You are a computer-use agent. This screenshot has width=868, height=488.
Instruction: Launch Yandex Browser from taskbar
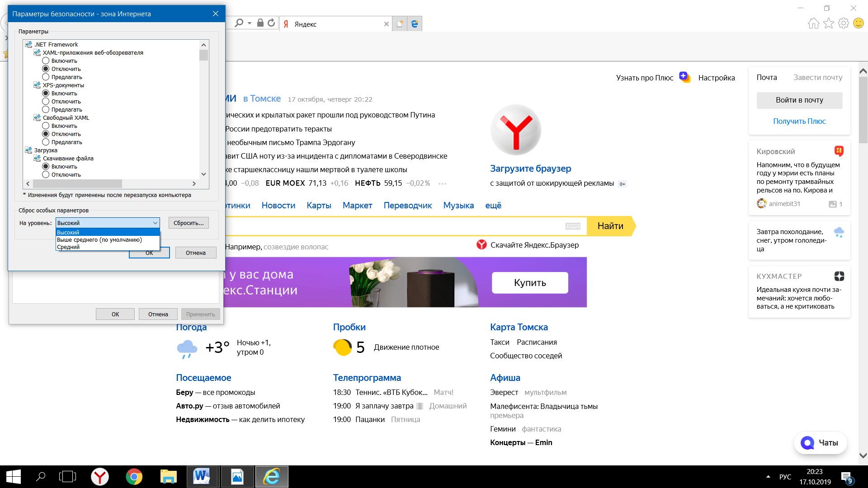point(100,477)
